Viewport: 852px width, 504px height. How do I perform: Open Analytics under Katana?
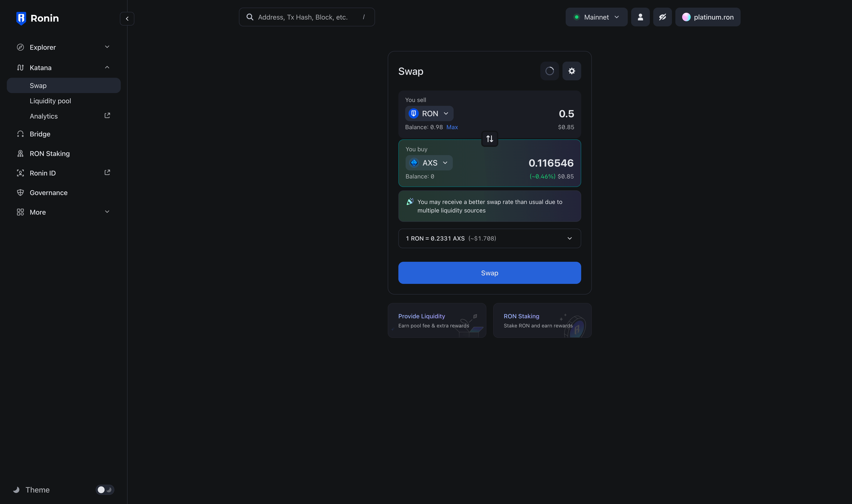pyautogui.click(x=44, y=116)
